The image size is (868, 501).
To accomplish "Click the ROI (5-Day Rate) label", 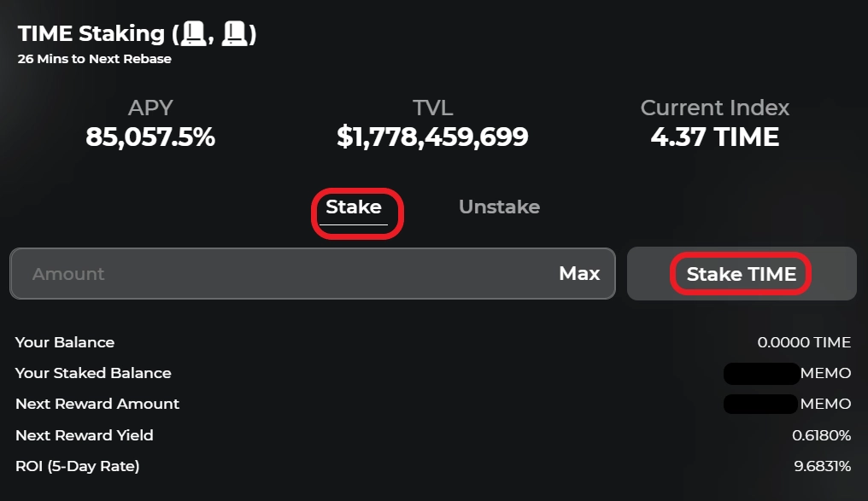I will (x=77, y=466).
